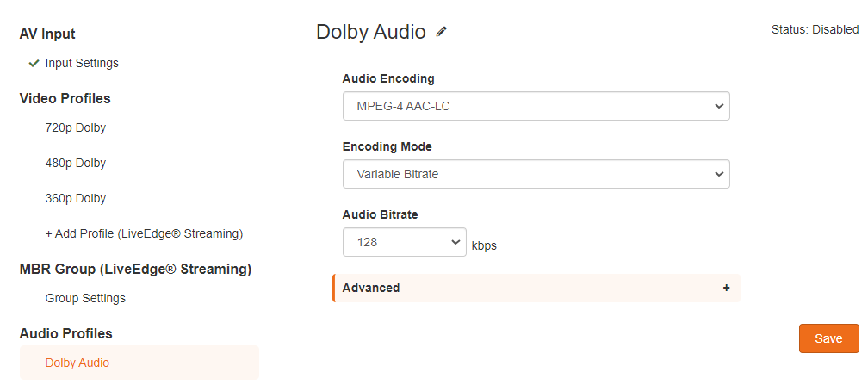Click the plus icon on Advanced section
The width and height of the screenshot is (868, 391).
[x=726, y=288]
